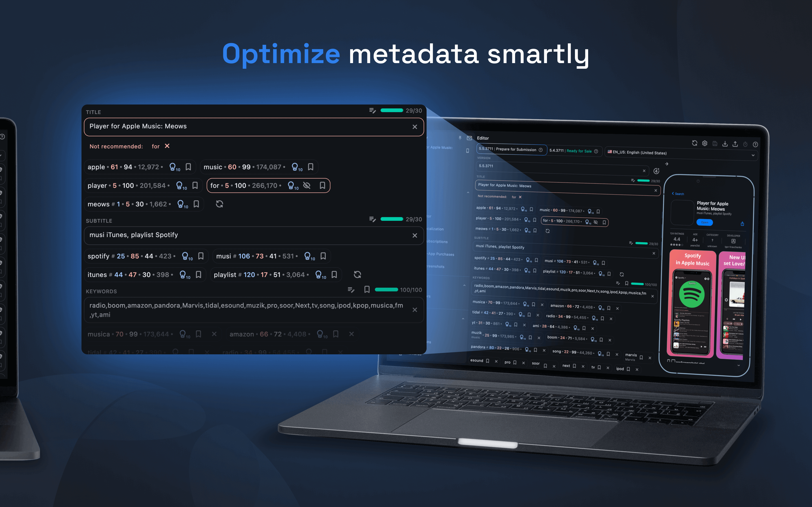Image resolution: width=812 pixels, height=507 pixels.
Task: Click the refresh/sync icon next to 'meows' keyword
Action: 219,203
